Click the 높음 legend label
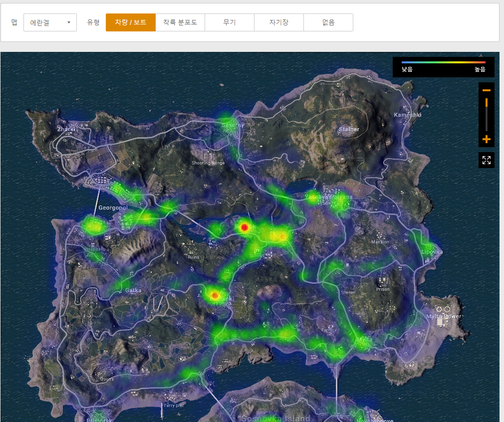This screenshot has width=504, height=422. tap(480, 69)
